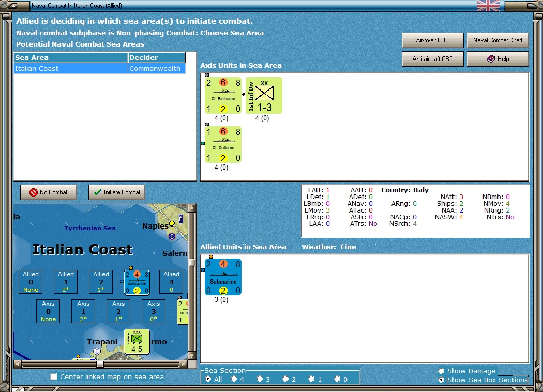This screenshot has width=543, height=392.
Task: Click the NAtt: 3 stat value
Action: pos(451,197)
